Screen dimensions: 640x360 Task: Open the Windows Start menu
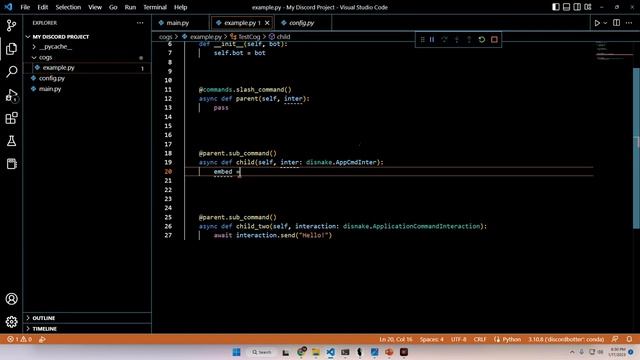236,352
